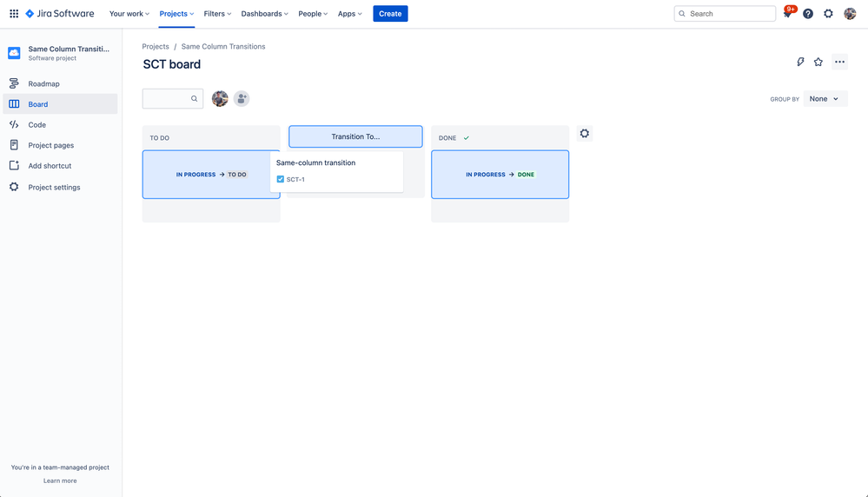Click the Board icon in sidebar
The height and width of the screenshot is (497, 868).
tap(14, 104)
